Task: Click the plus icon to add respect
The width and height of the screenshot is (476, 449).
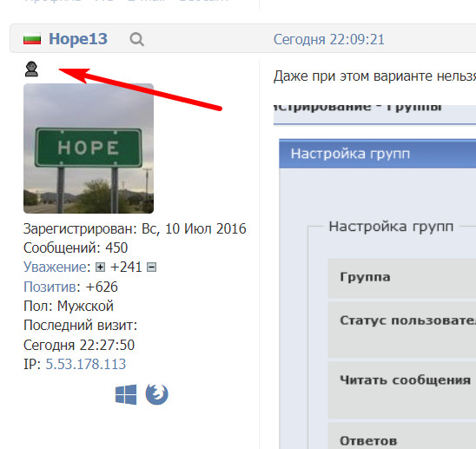Action: [100, 267]
